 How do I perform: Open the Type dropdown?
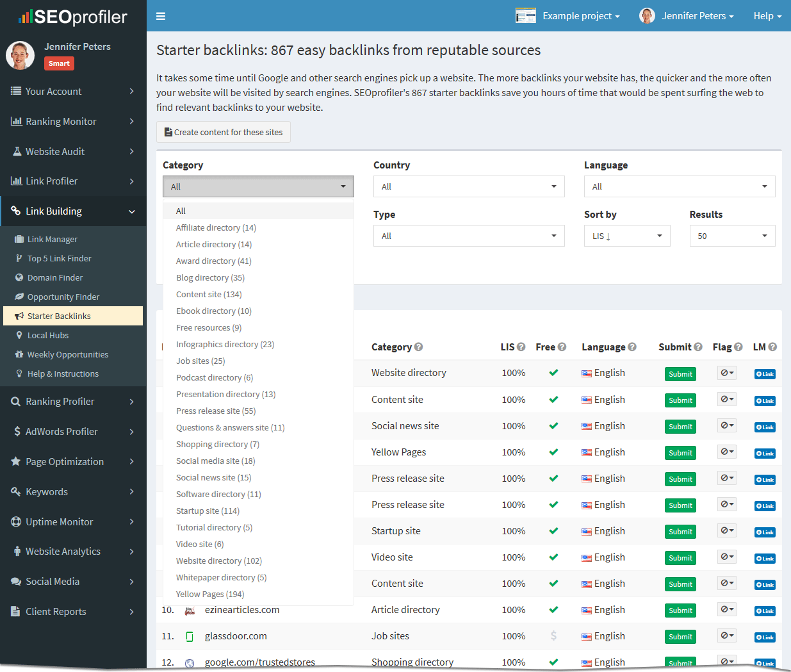(x=469, y=236)
